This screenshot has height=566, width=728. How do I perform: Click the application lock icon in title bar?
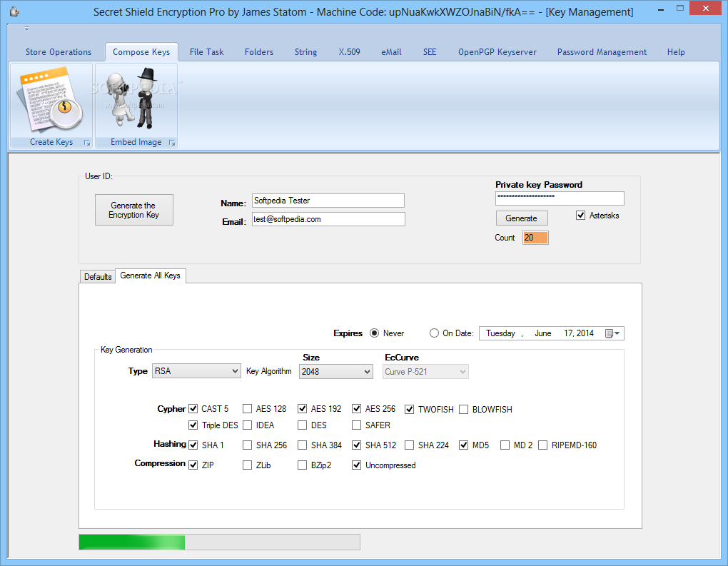(14, 11)
